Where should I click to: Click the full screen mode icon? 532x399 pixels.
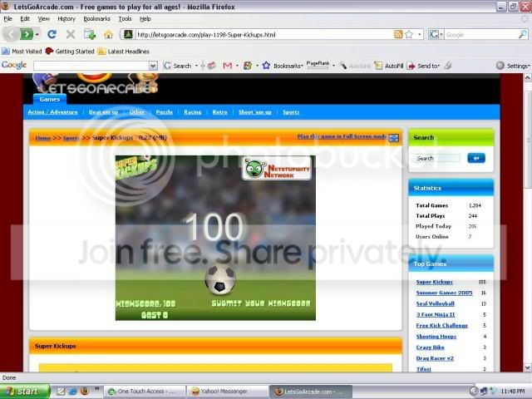[x=393, y=138]
